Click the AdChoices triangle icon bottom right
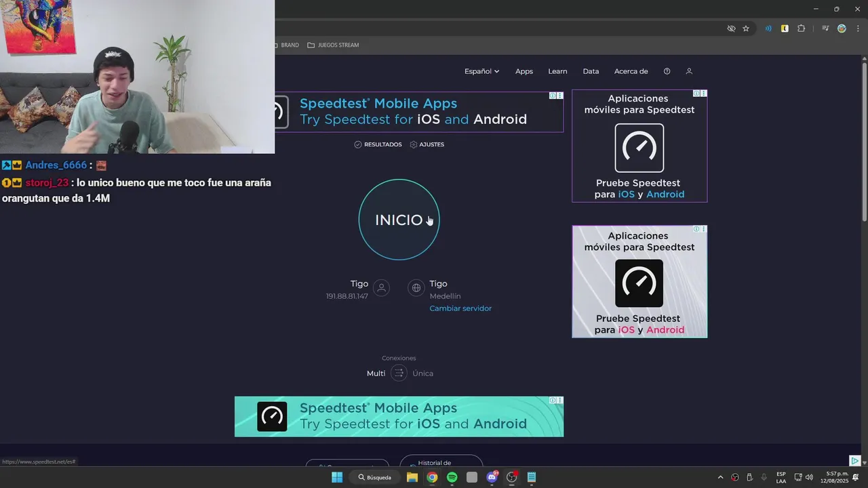868x488 pixels. click(x=855, y=461)
